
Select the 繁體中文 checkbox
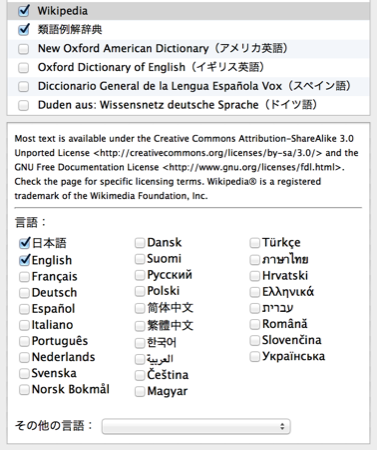[x=140, y=326]
